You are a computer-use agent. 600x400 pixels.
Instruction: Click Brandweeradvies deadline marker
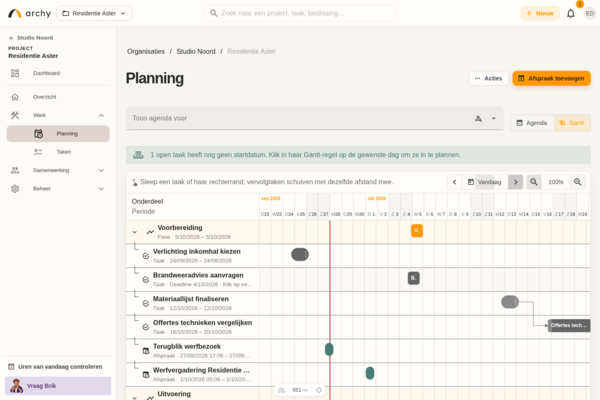(x=414, y=278)
